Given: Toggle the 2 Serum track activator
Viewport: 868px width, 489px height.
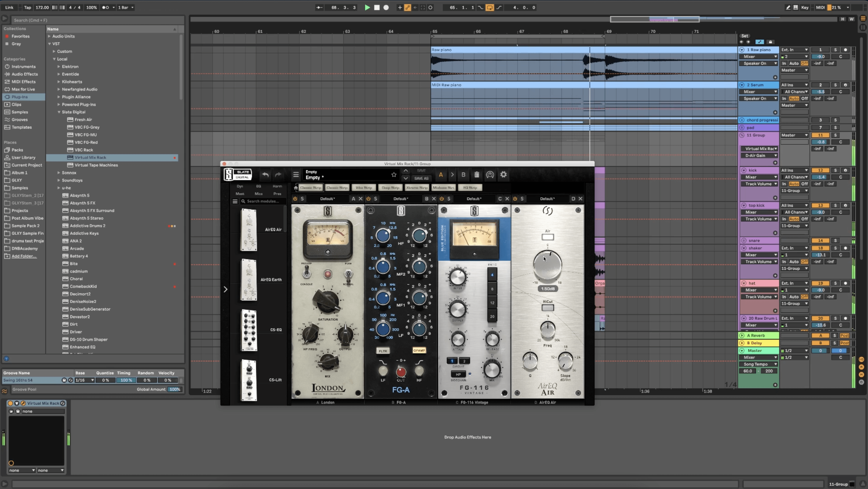Looking at the screenshot, I should [x=821, y=85].
